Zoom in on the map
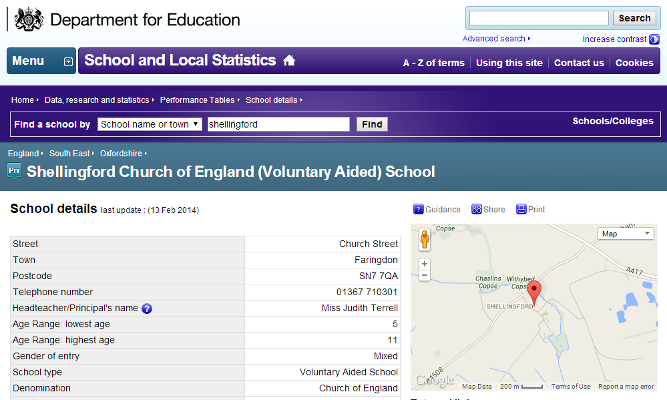This screenshot has height=400, width=667. [x=425, y=264]
